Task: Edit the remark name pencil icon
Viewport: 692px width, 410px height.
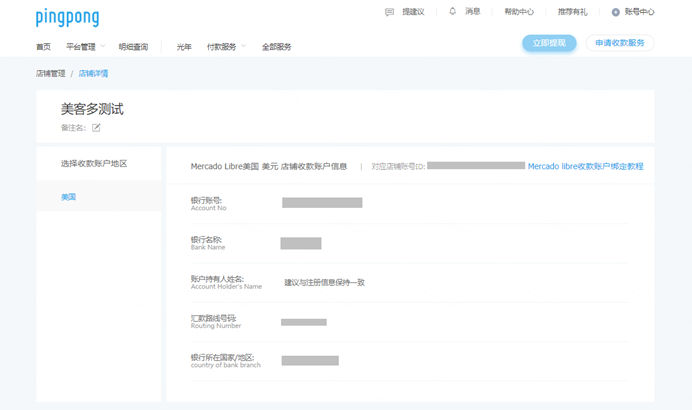Action: point(96,128)
